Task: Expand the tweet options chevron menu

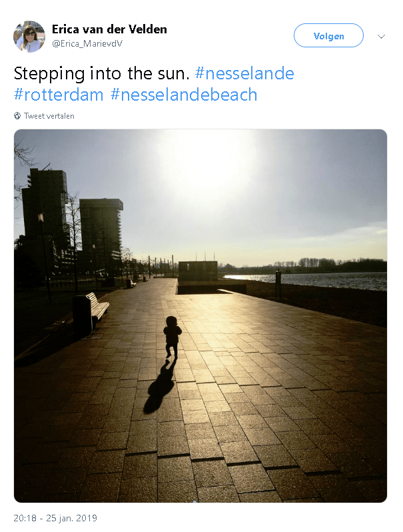Action: click(x=381, y=36)
